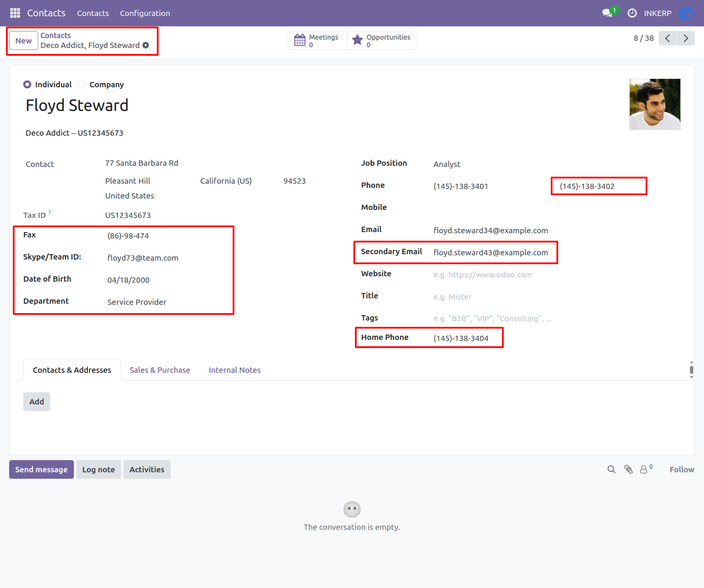The width and height of the screenshot is (704, 588).
Task: Follow the Contacts breadcrumb link
Action: pos(56,35)
